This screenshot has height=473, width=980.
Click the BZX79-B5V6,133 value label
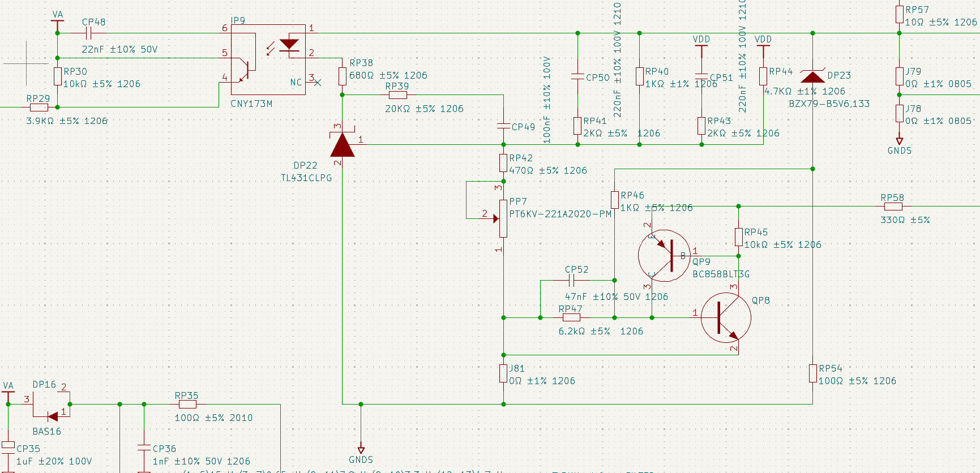click(x=829, y=104)
